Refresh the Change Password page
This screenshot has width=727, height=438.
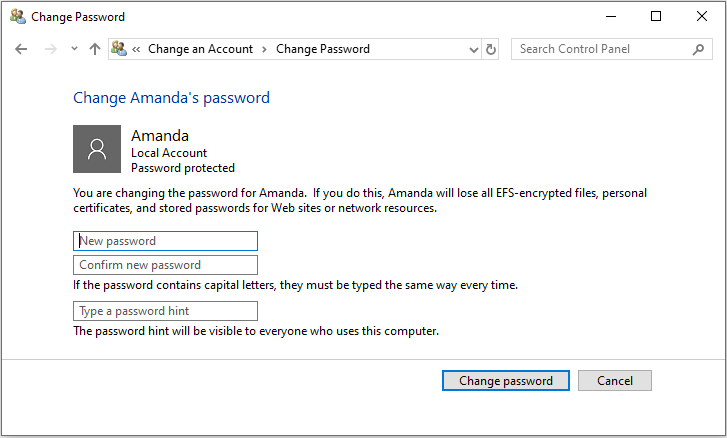click(x=491, y=49)
